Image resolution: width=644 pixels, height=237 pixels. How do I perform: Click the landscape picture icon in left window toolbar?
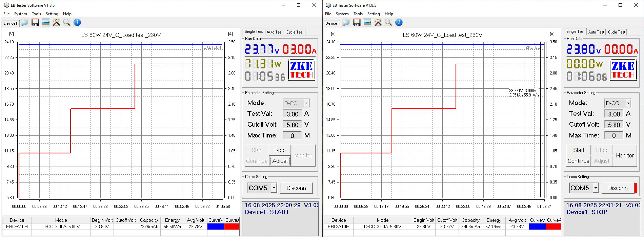[46, 23]
